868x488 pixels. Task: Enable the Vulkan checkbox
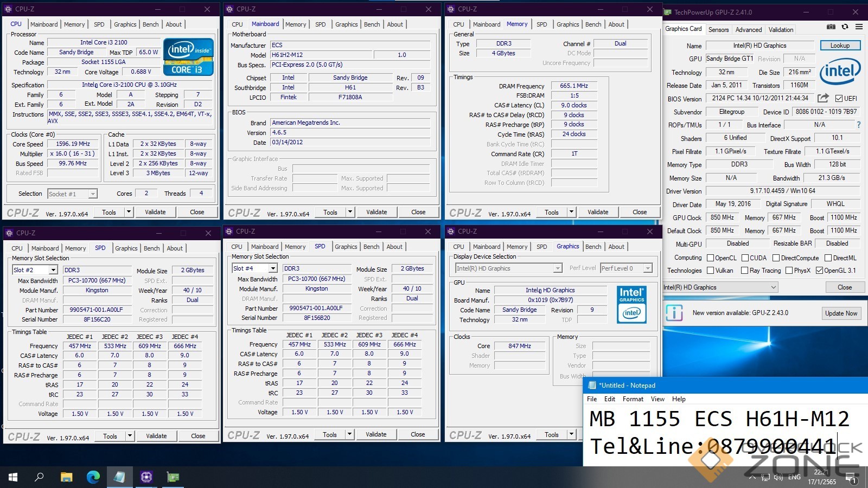pos(710,271)
